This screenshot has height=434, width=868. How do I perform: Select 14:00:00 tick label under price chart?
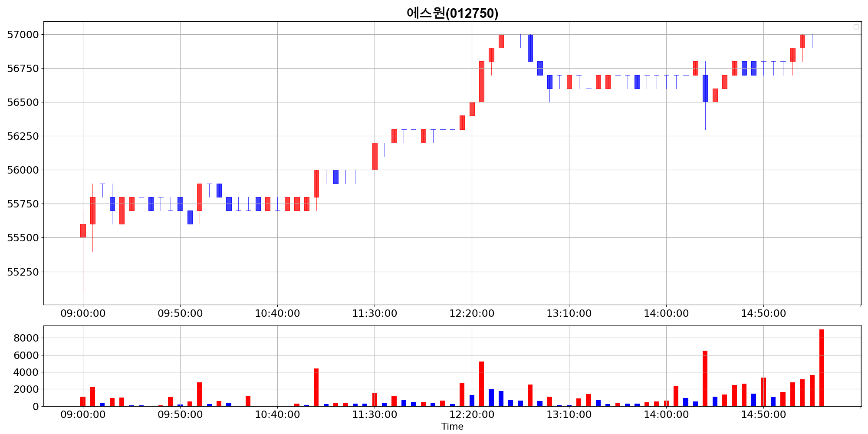[x=666, y=313]
